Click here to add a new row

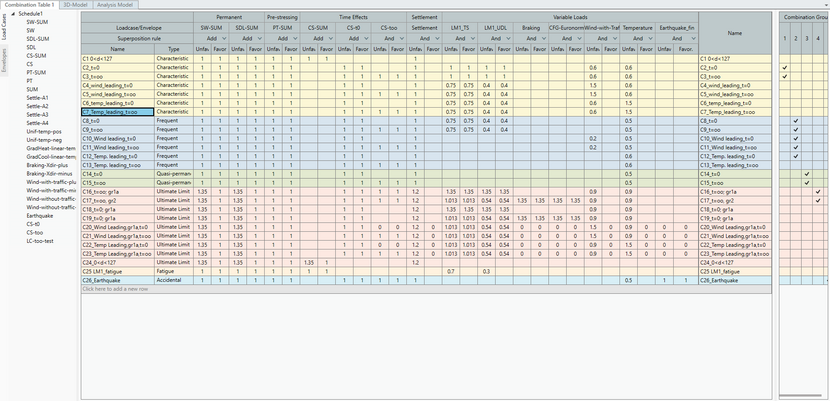point(115,288)
